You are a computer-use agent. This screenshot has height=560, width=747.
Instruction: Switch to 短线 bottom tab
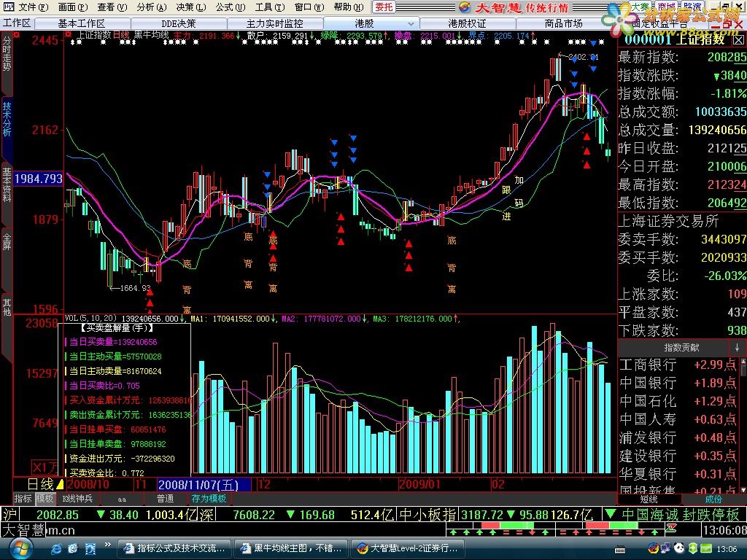(649, 499)
